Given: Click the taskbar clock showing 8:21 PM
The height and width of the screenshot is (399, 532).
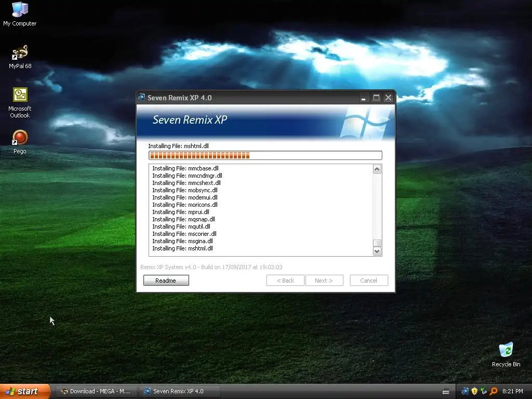Looking at the screenshot, I should (512, 391).
